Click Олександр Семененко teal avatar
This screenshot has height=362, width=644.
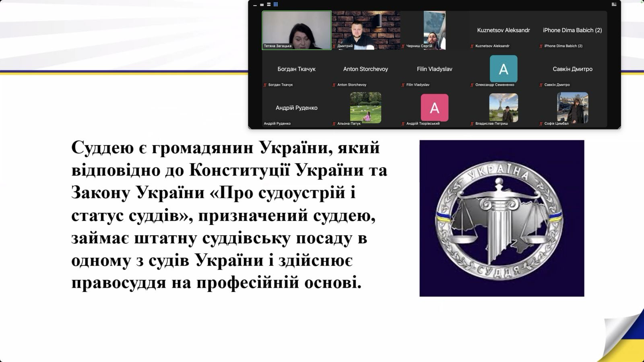click(x=504, y=69)
